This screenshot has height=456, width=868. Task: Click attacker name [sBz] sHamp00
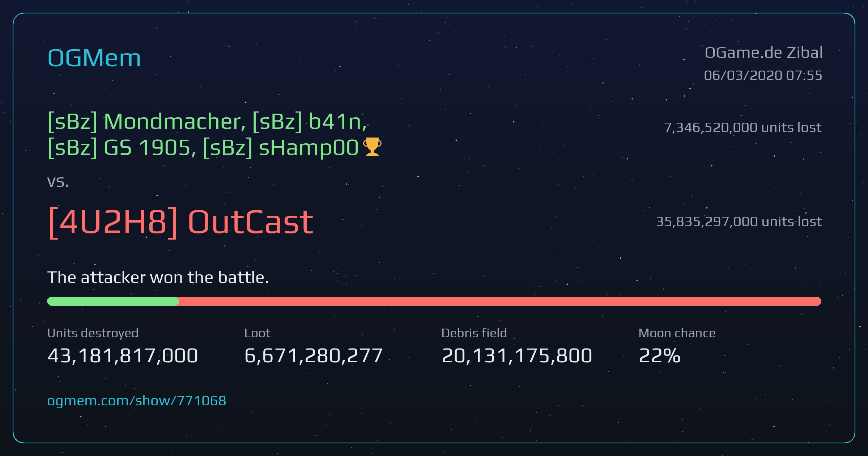281,148
